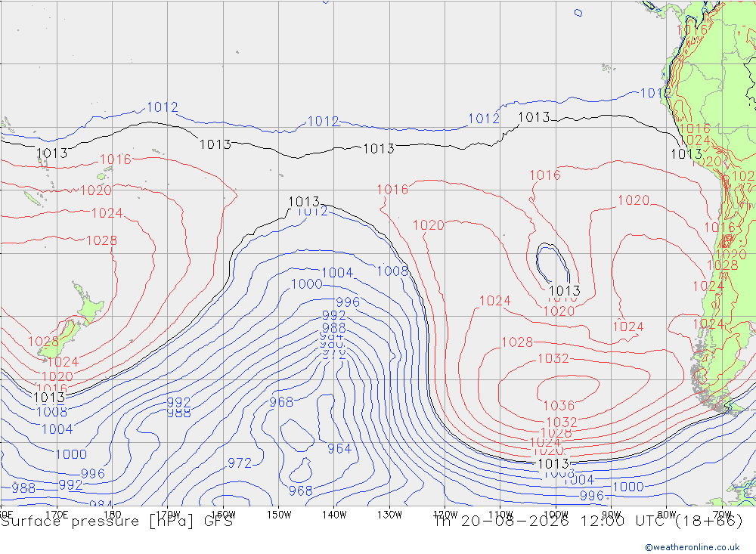Click the 100W longitude axis label

556,515
